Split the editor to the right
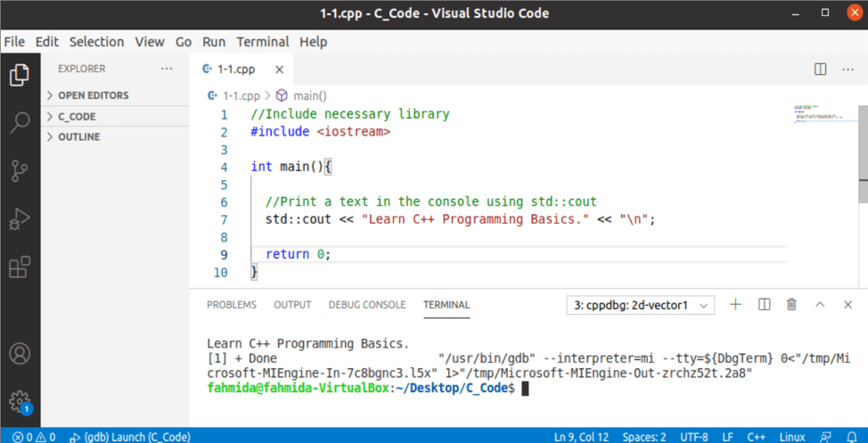This screenshot has width=868, height=443. click(821, 70)
